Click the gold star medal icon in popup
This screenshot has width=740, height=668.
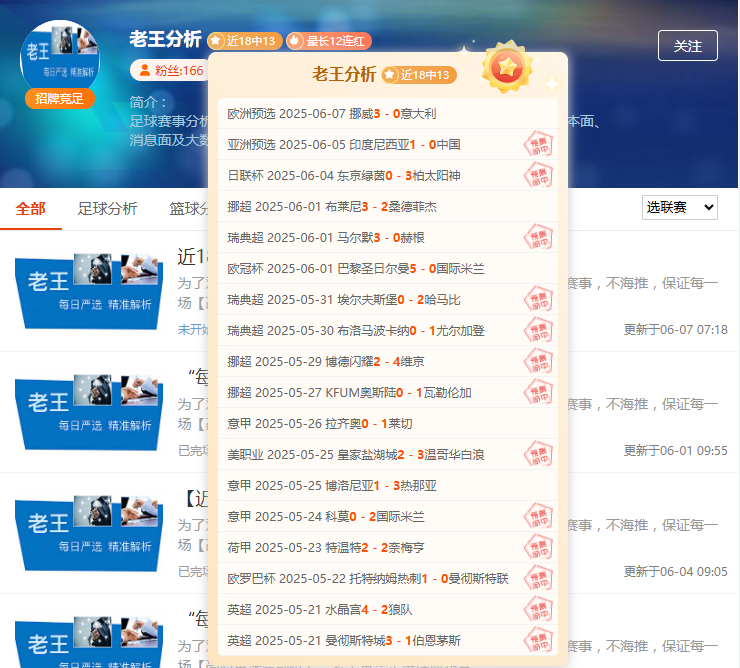pos(507,68)
